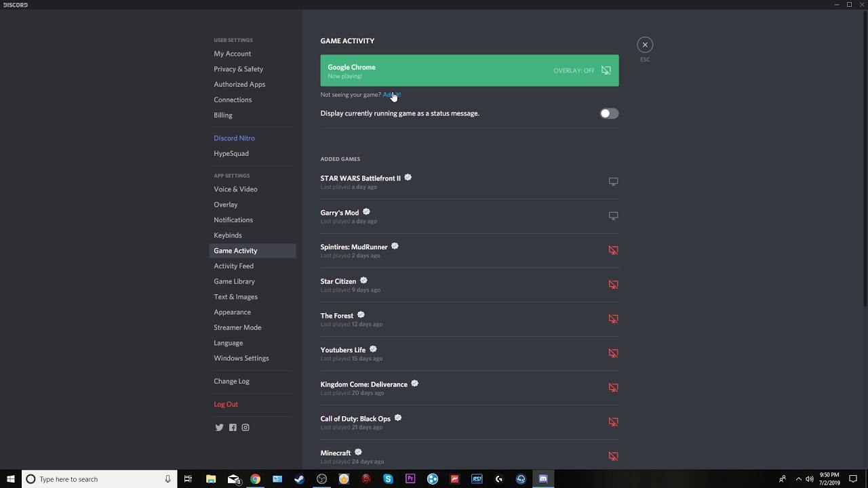This screenshot has width=868, height=488.
Task: Enable overlay for Kingdom Come: Deliverance
Action: coord(613,388)
